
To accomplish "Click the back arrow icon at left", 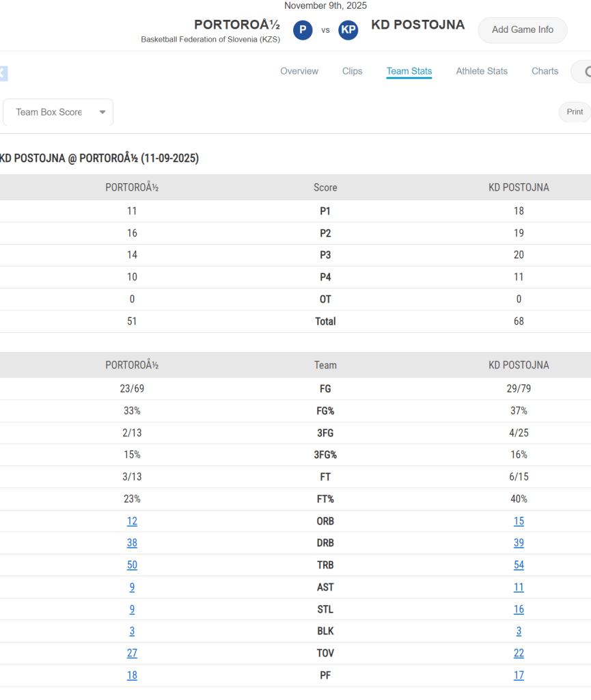I will [x=3, y=73].
